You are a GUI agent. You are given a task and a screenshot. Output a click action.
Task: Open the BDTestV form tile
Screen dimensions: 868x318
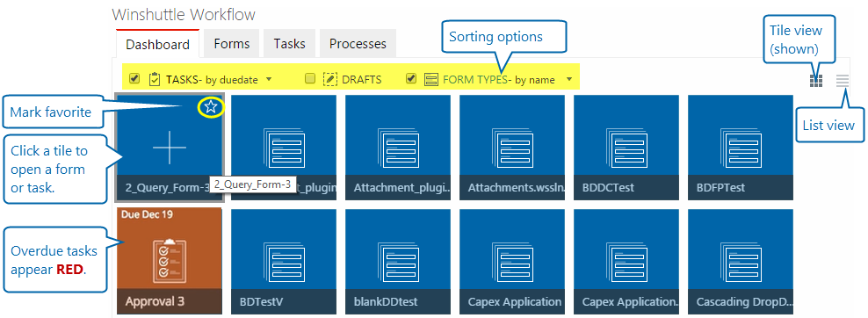(x=284, y=262)
